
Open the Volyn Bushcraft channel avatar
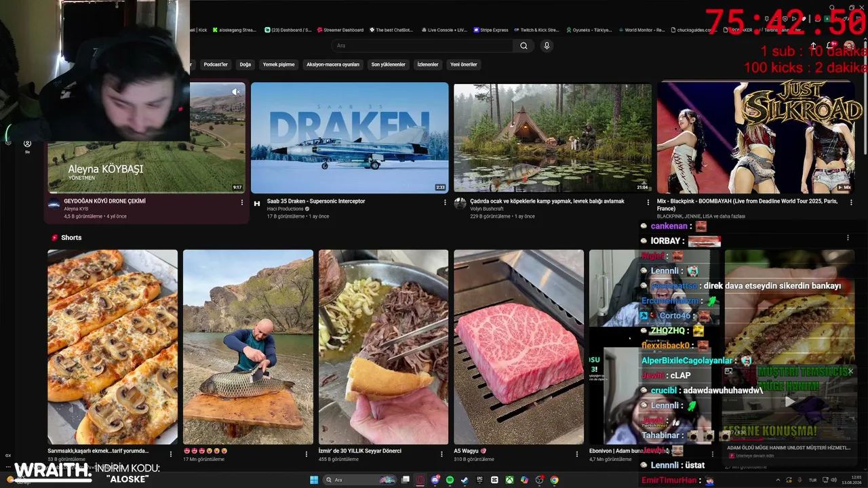pyautogui.click(x=460, y=203)
